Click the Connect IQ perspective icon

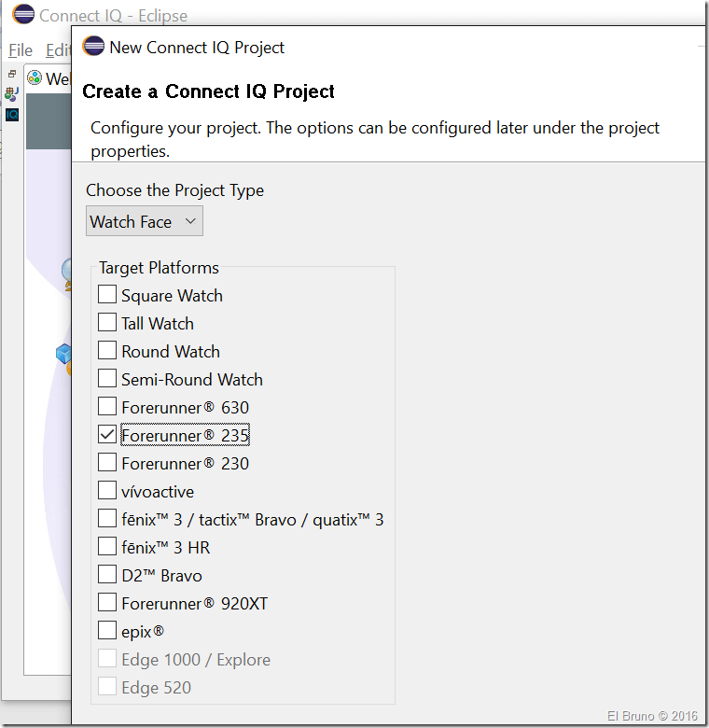tap(12, 115)
